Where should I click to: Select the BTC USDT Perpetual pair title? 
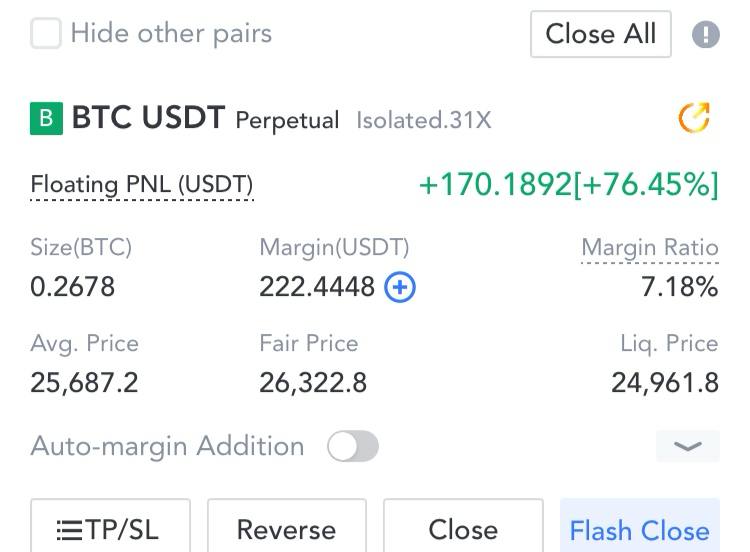(x=206, y=119)
